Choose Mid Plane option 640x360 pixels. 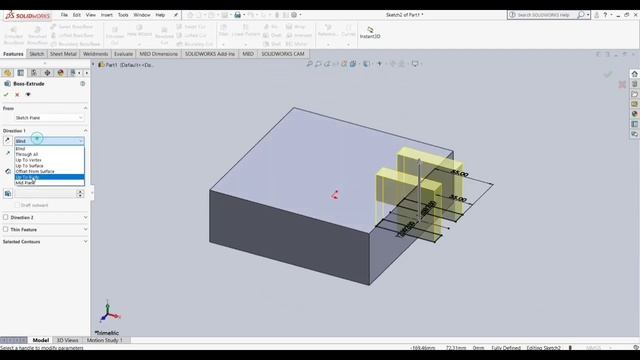point(49,183)
